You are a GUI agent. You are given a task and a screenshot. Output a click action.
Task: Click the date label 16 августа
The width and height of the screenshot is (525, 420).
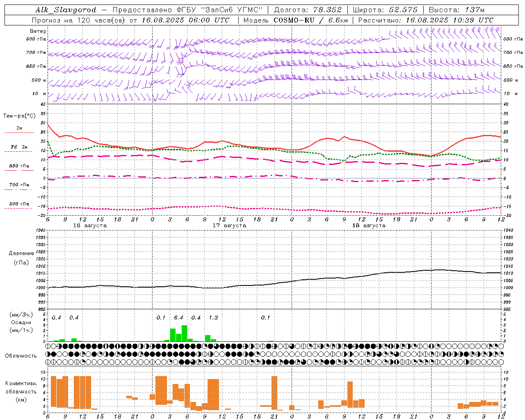click(x=90, y=226)
